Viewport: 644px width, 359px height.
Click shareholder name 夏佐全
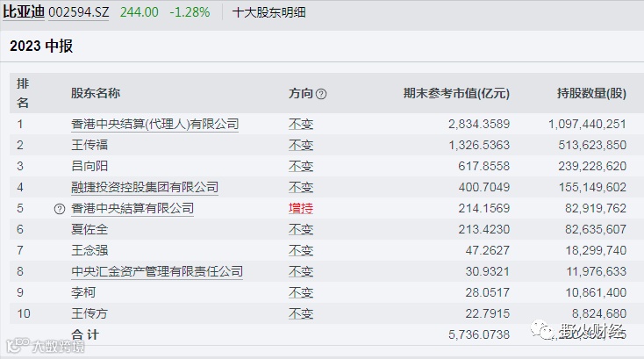coord(89,229)
